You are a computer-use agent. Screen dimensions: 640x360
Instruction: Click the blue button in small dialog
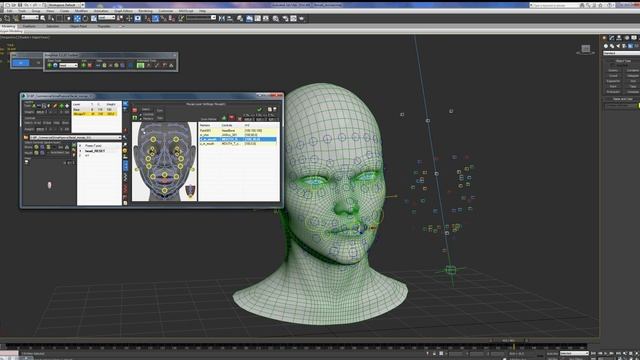tap(20, 63)
